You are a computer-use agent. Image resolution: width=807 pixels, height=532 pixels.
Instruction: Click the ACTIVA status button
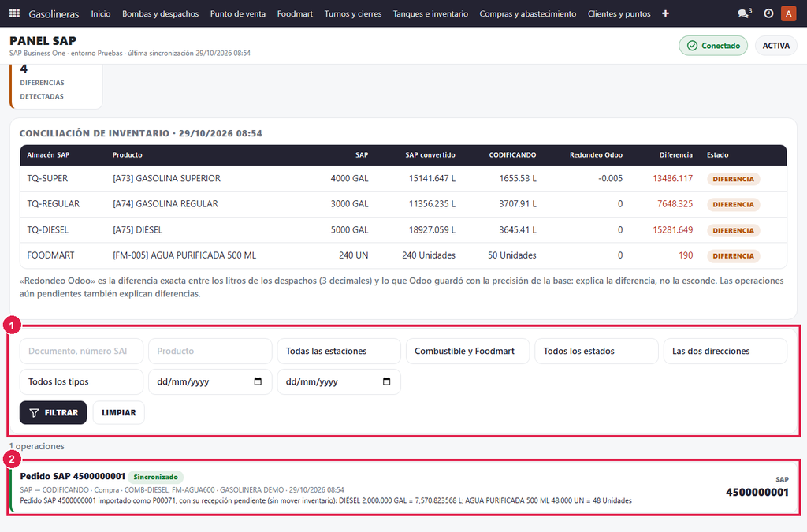tap(776, 45)
